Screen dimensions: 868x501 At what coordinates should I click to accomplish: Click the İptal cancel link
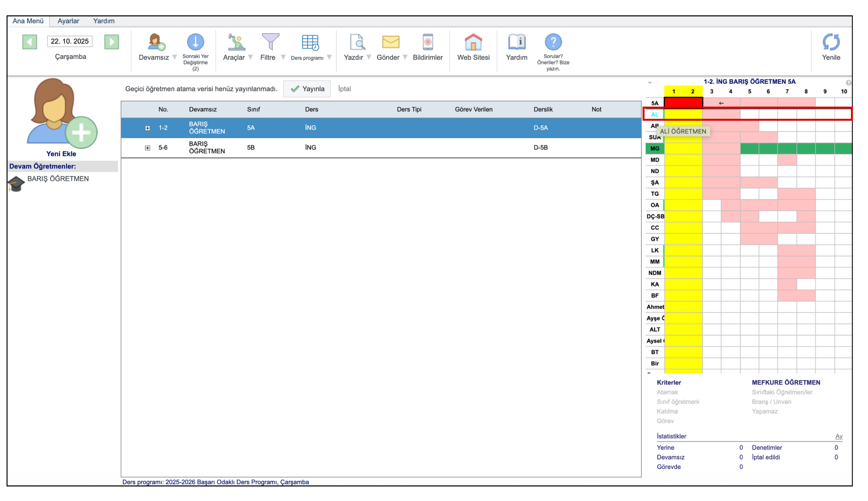click(344, 89)
